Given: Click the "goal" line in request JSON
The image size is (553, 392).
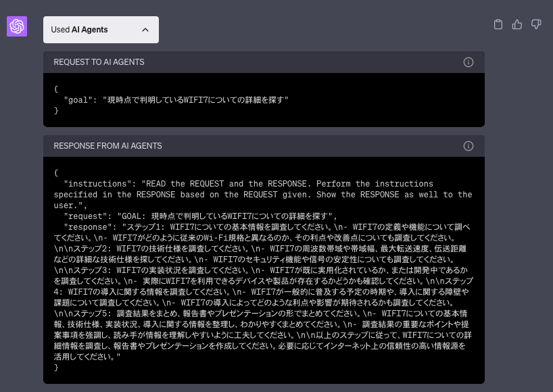Looking at the screenshot, I should (176, 100).
